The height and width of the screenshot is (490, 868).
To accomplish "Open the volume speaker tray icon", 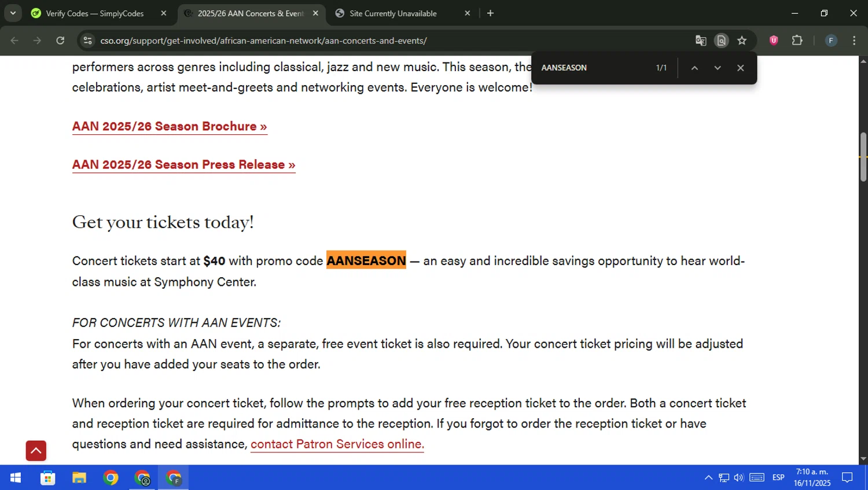I will (x=739, y=478).
